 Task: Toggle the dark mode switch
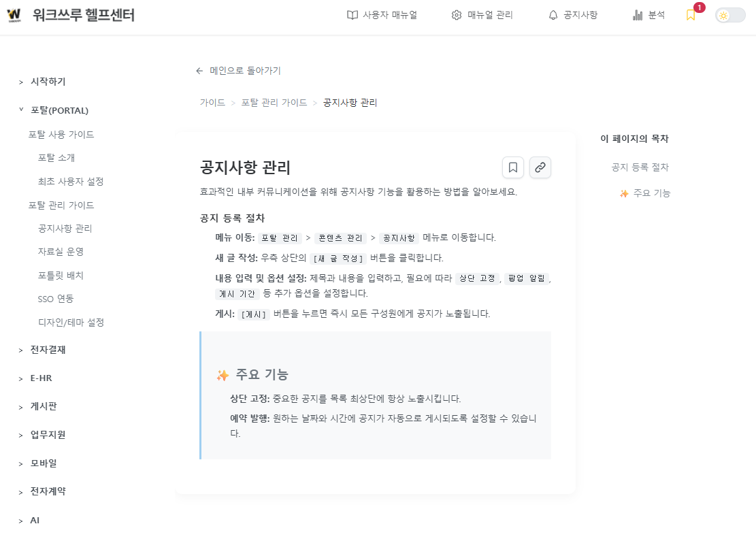coord(729,14)
